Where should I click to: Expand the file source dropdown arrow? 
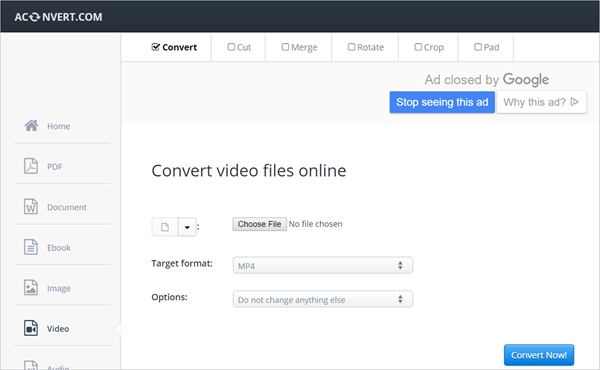click(x=187, y=227)
